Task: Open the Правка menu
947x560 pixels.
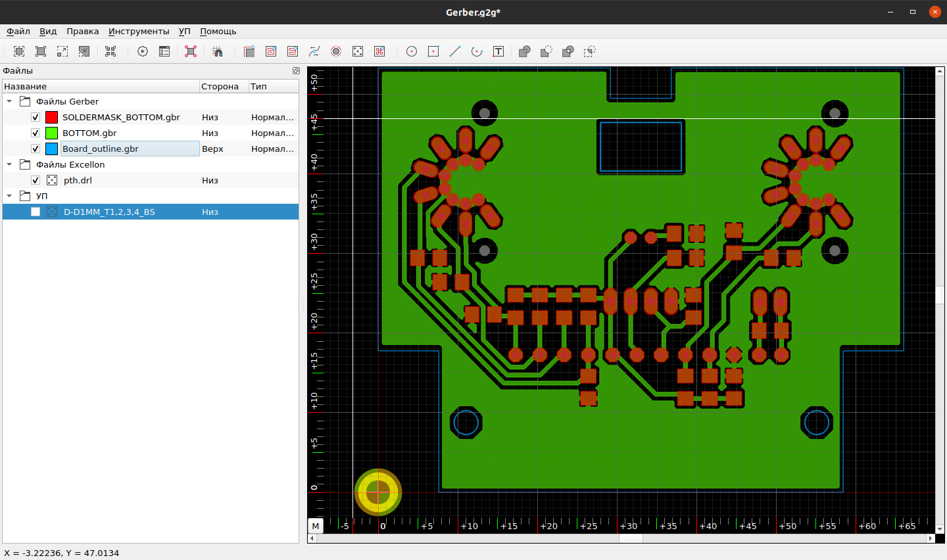Action: click(82, 32)
